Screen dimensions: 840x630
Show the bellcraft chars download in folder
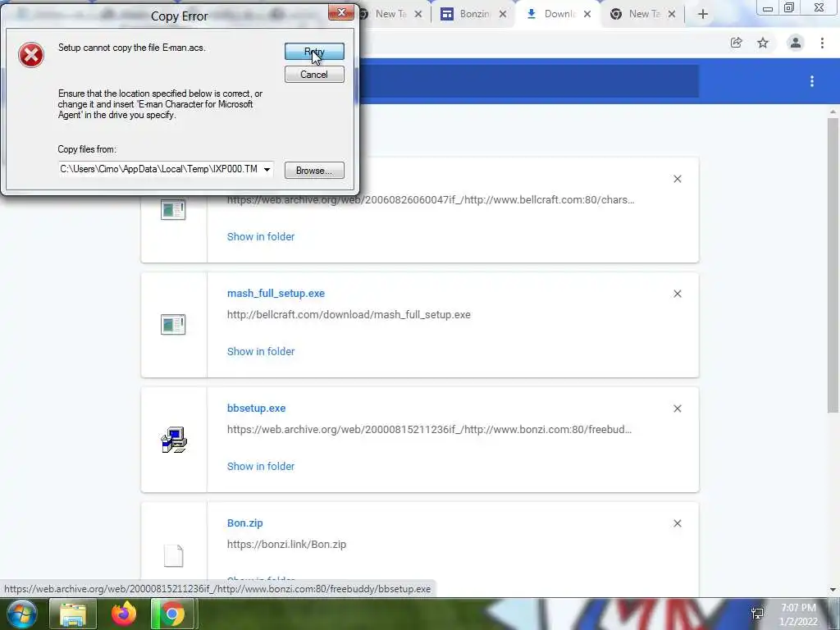(x=261, y=236)
